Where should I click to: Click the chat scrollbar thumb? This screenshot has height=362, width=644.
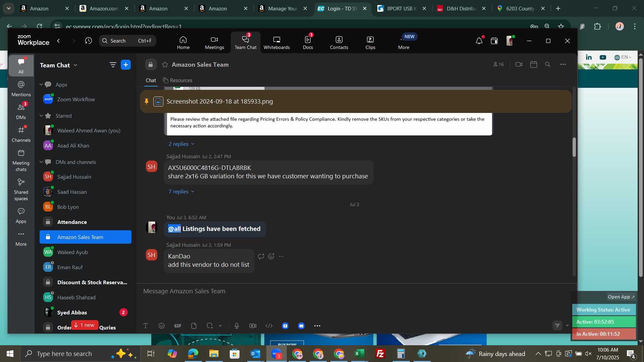pyautogui.click(x=574, y=147)
